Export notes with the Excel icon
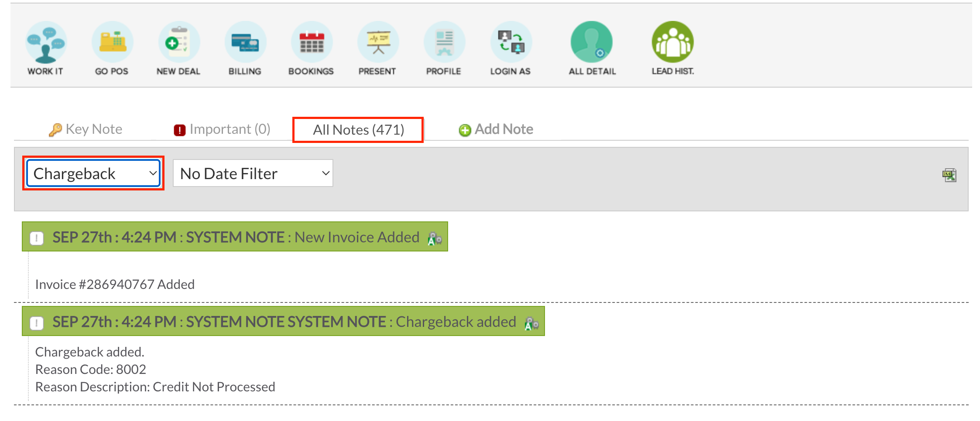The width and height of the screenshot is (980, 421). coord(949,175)
